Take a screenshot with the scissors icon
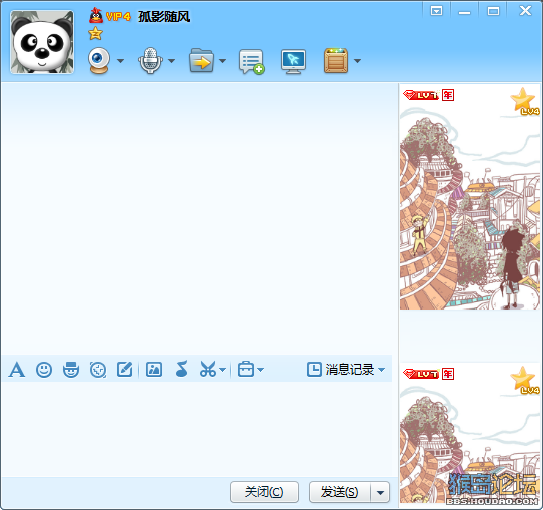543x510 pixels. pyautogui.click(x=208, y=369)
